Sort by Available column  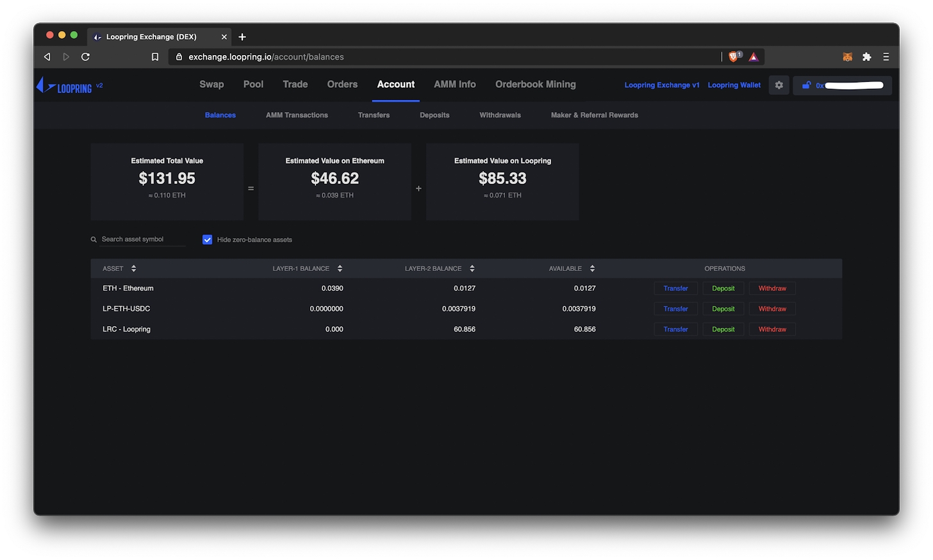coord(592,268)
